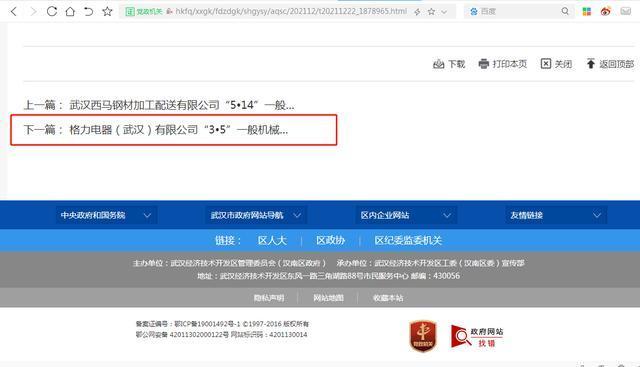Click the 政府网站找错 icon
This screenshot has width=640, height=367.
click(477, 337)
